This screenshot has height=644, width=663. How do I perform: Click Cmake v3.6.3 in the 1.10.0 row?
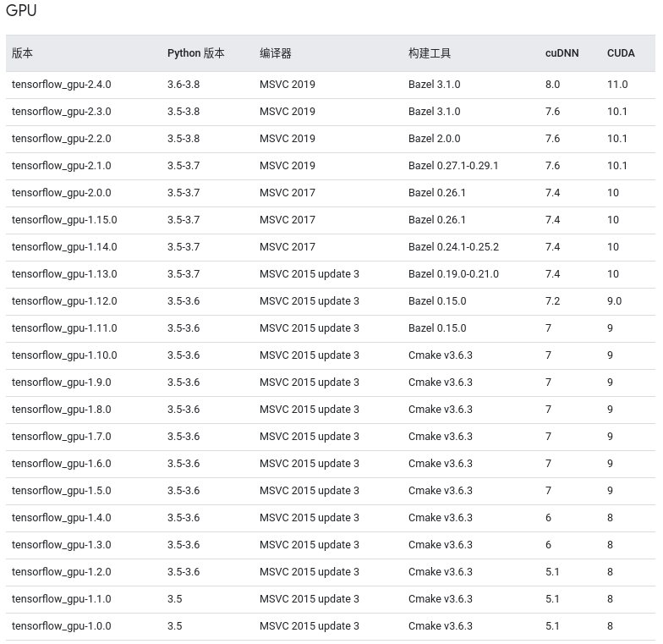tap(440, 355)
